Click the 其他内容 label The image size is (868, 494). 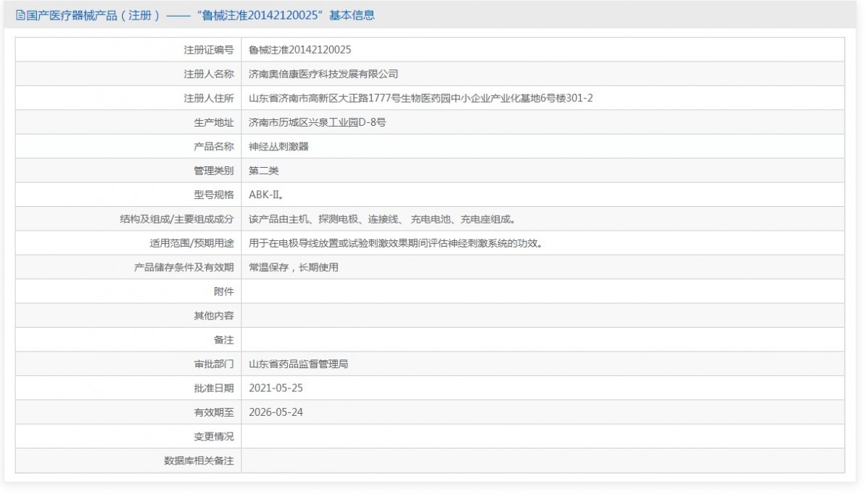214,315
